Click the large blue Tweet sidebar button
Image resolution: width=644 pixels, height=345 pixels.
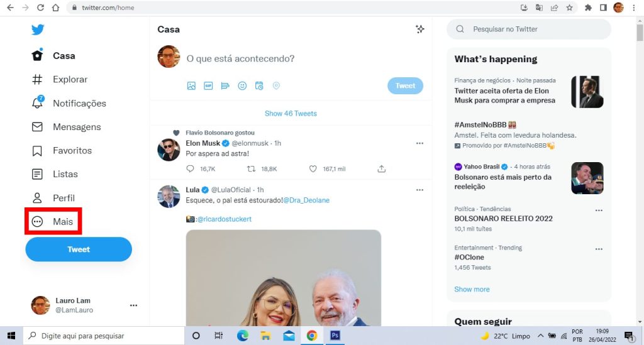point(79,249)
